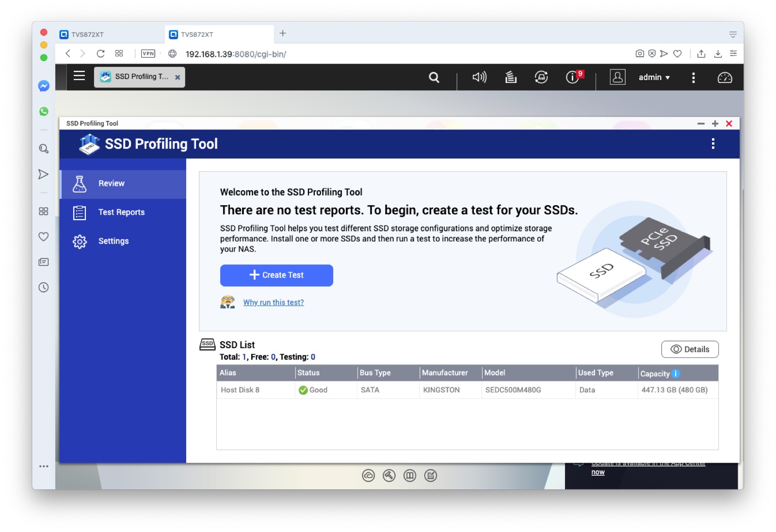Image resolution: width=776 pixels, height=532 pixels.
Task: Click the Manufacturer column header
Action: coord(451,373)
